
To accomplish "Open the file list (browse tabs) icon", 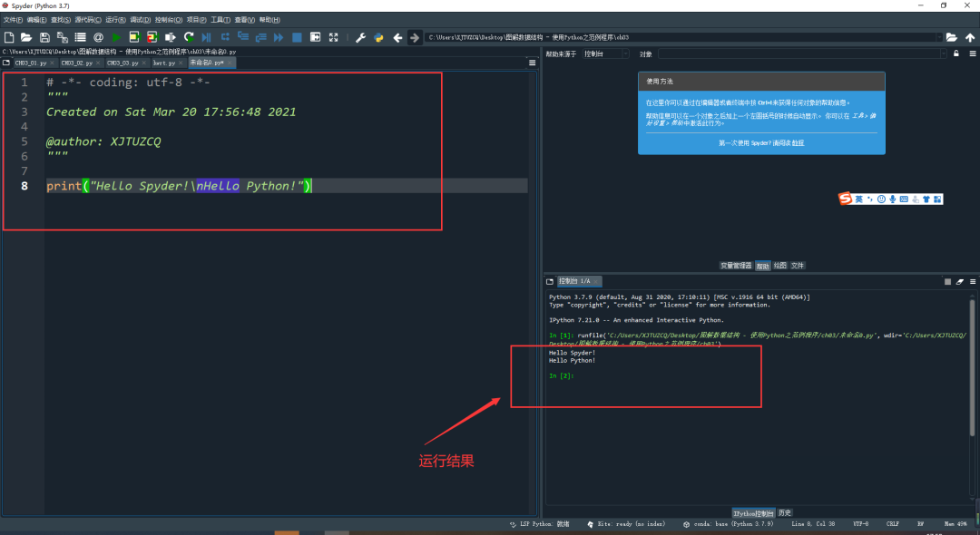I will pos(81,37).
